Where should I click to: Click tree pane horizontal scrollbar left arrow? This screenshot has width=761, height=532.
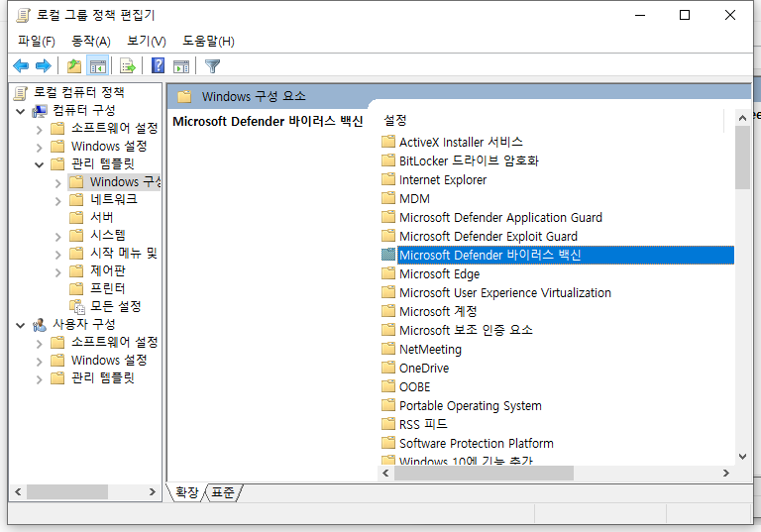(x=18, y=491)
